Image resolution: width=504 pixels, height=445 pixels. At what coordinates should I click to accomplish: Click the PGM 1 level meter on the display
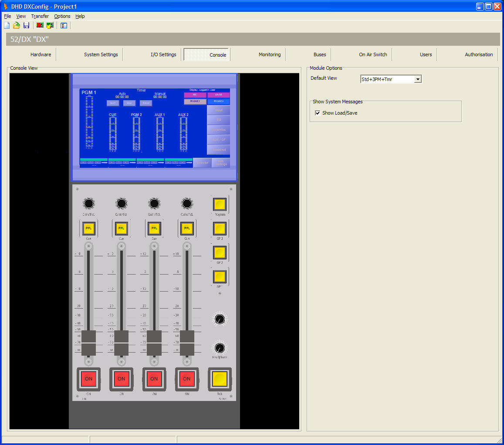tap(89, 122)
